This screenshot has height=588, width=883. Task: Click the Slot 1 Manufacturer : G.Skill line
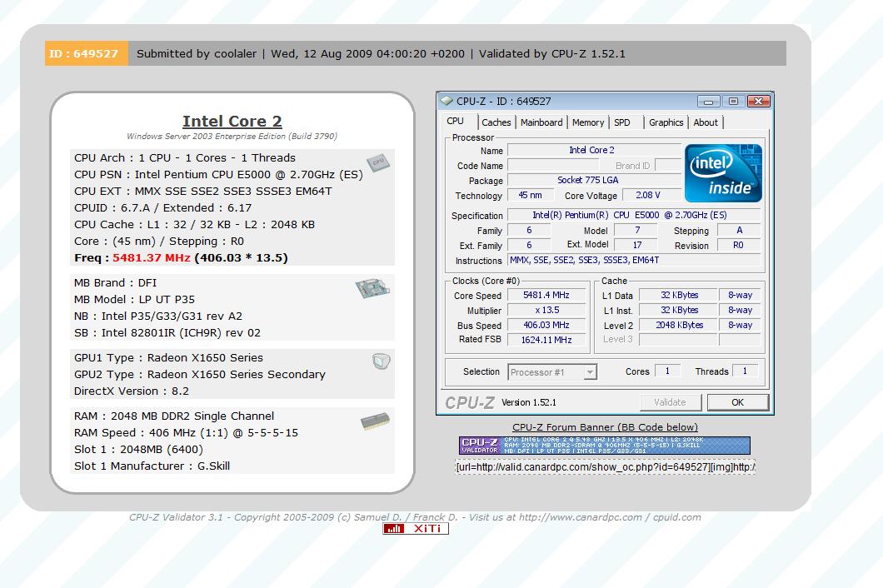coord(152,466)
